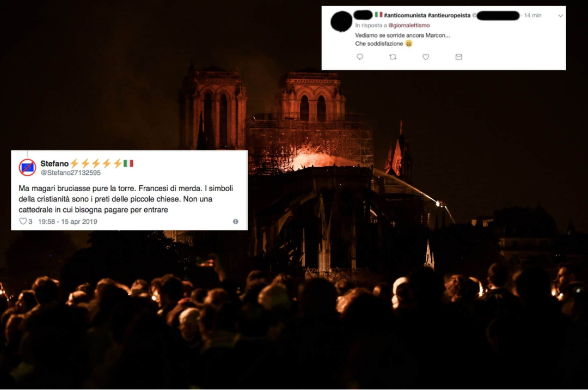Click the envelope direct message icon
The height and width of the screenshot is (390, 588).
point(458,57)
